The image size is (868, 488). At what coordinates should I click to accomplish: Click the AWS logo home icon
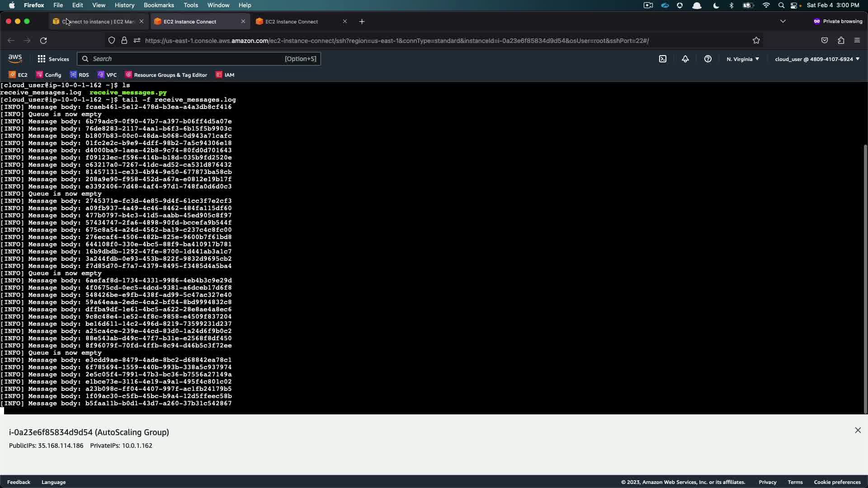tap(15, 59)
